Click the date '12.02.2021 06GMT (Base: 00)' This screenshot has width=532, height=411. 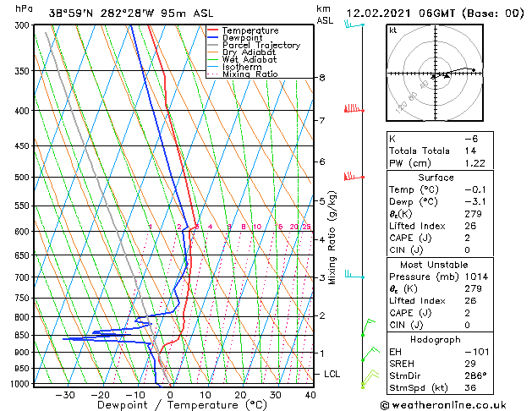point(435,14)
